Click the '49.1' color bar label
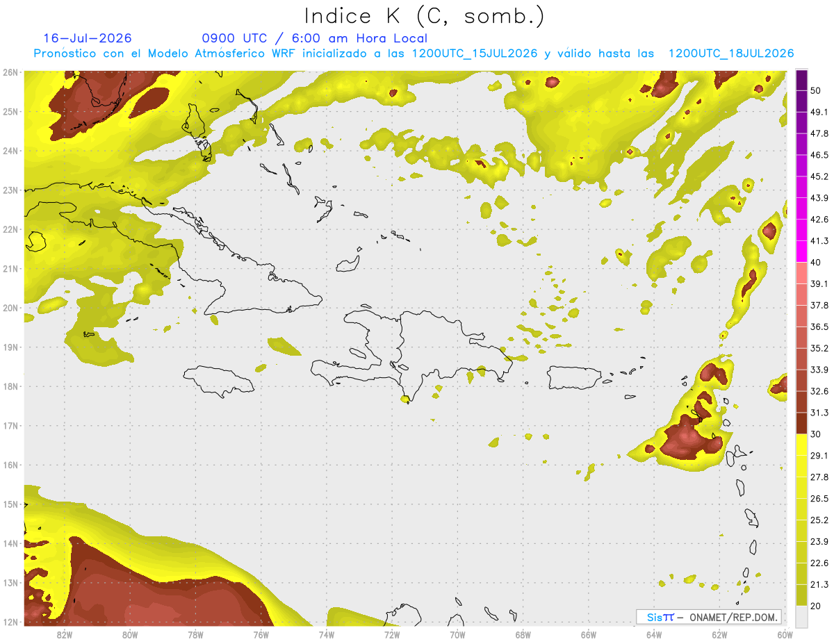Screen dimensions: 834x644 click(819, 113)
